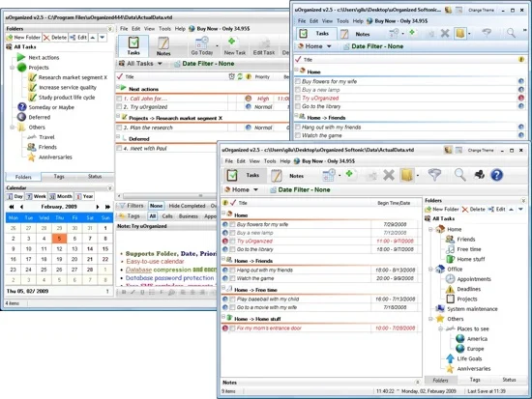Click the help question mark icon in front window
532x399 pixels.
[497, 175]
